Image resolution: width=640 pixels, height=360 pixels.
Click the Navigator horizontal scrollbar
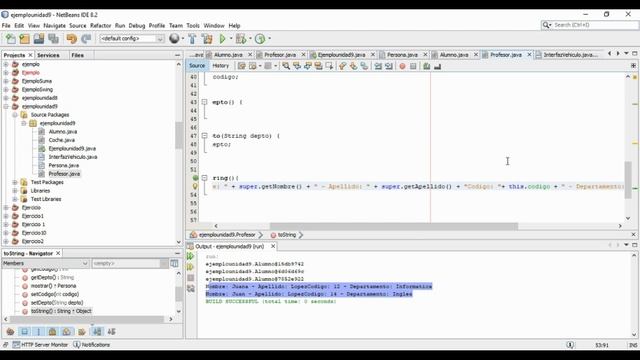[x=87, y=319]
